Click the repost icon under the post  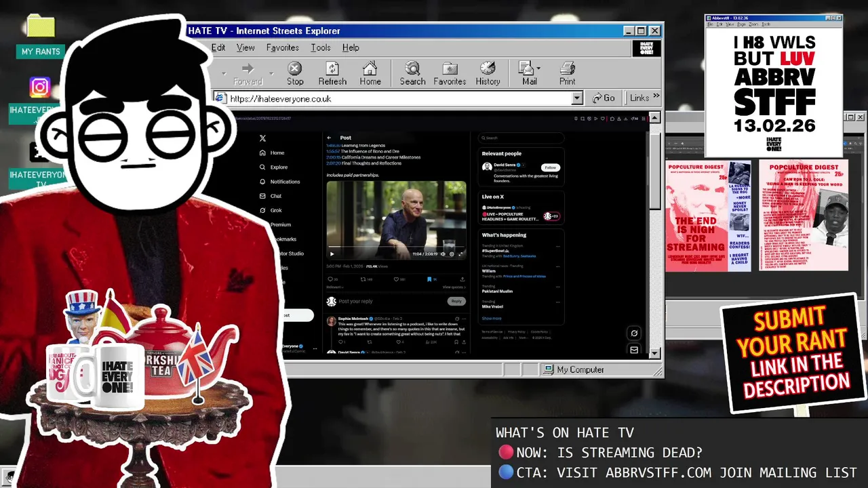tap(363, 279)
